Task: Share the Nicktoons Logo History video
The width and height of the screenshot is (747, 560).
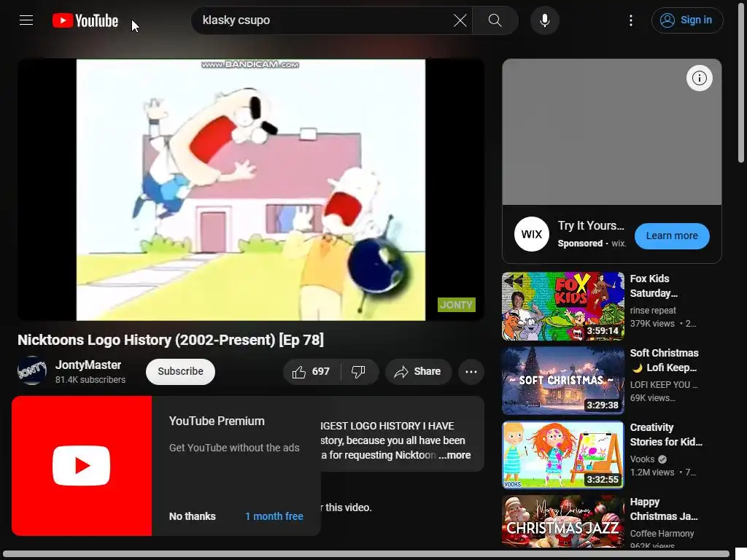Action: 418,371
